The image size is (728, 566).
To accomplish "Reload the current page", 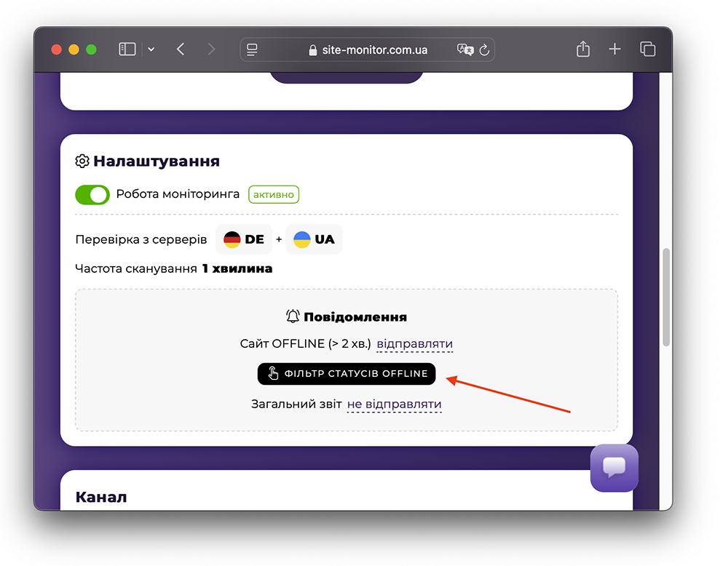I will pos(484,49).
